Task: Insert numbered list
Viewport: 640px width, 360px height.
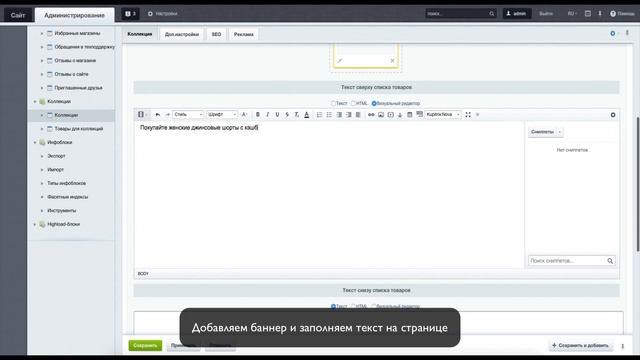Action: (319, 115)
